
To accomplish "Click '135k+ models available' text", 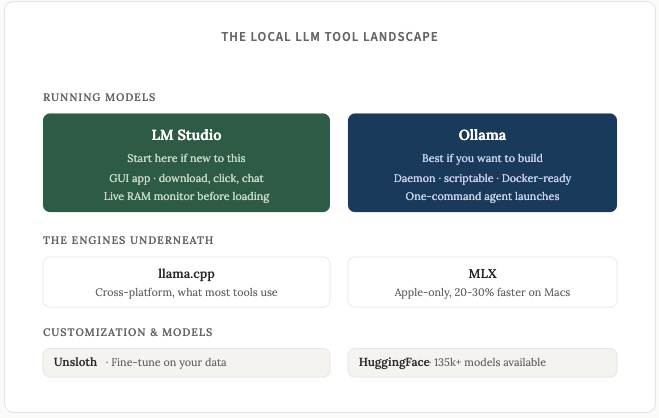I will pos(490,363).
